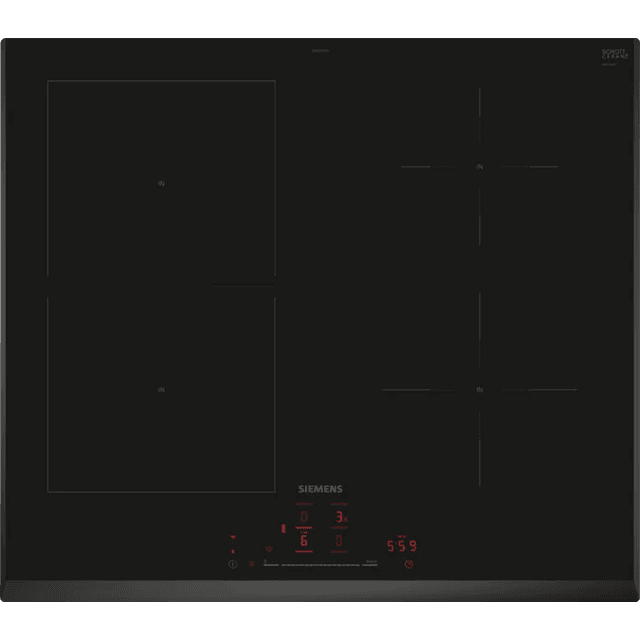Select the zone display showing 6

(304, 541)
